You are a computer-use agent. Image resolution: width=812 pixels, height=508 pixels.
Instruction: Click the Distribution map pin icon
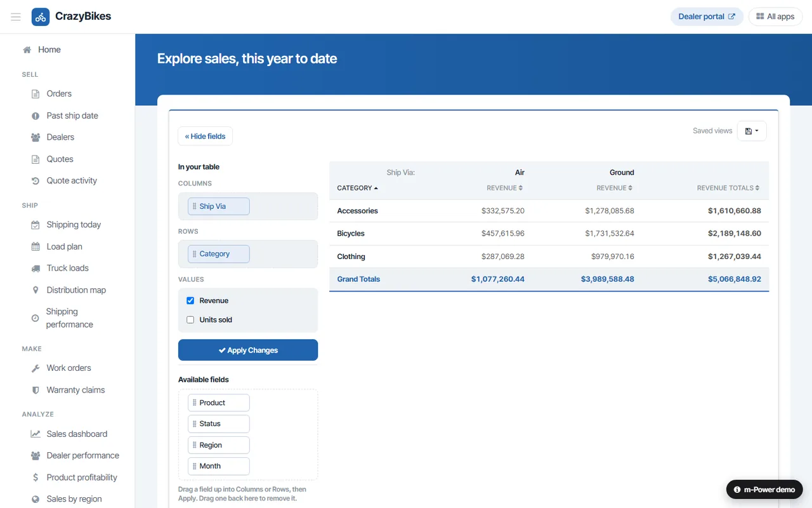pos(36,290)
